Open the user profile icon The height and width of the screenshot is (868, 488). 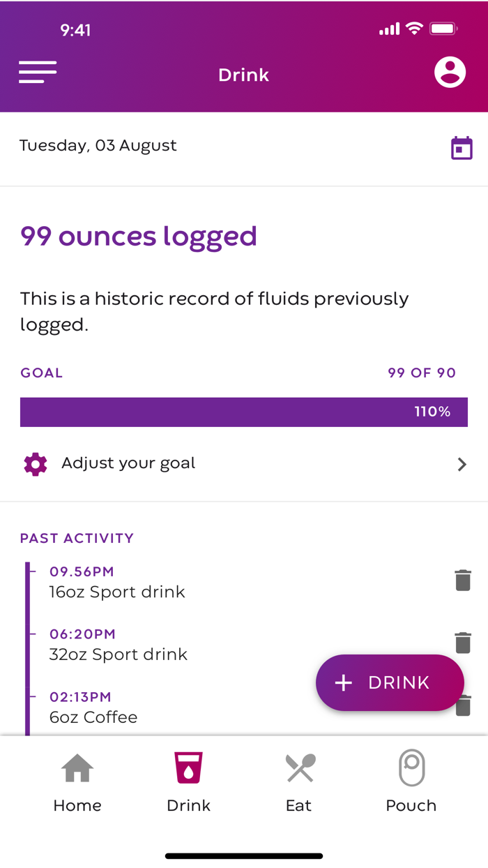[450, 72]
